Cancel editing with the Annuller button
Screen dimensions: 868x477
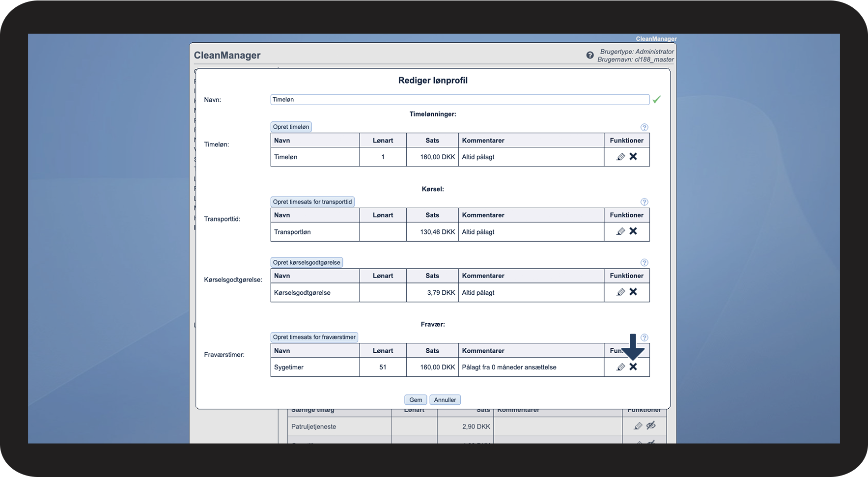click(445, 400)
